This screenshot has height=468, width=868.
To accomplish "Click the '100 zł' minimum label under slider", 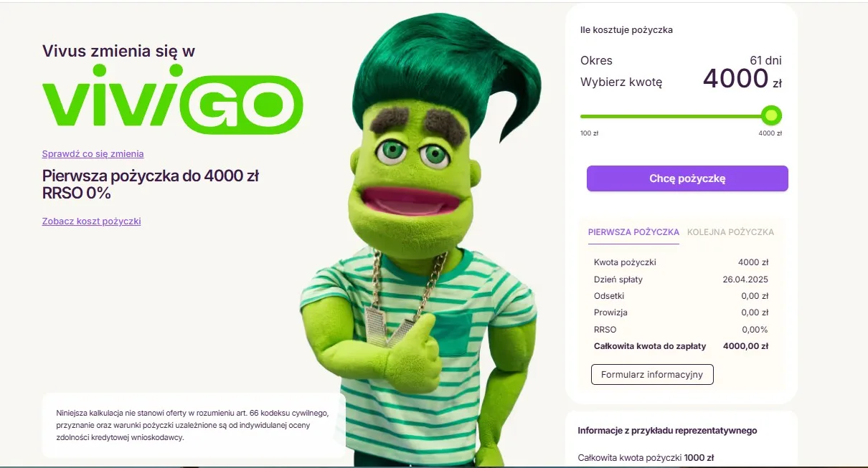I will point(589,133).
